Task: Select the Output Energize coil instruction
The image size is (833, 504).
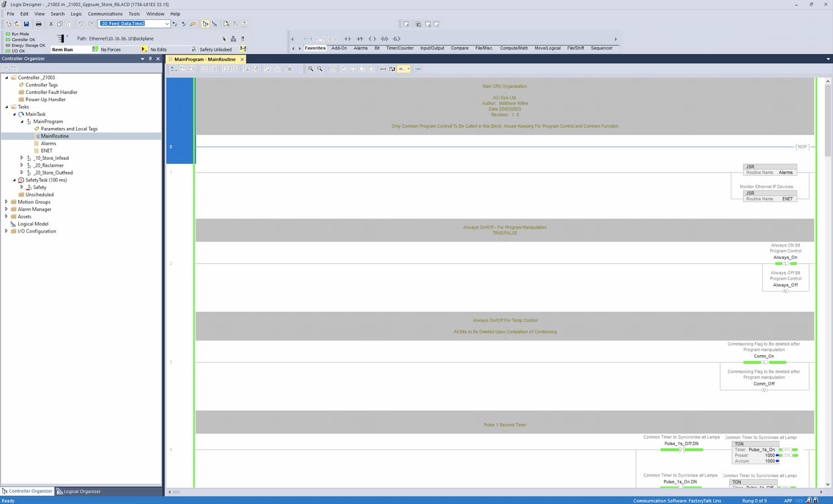Action: (x=372, y=39)
